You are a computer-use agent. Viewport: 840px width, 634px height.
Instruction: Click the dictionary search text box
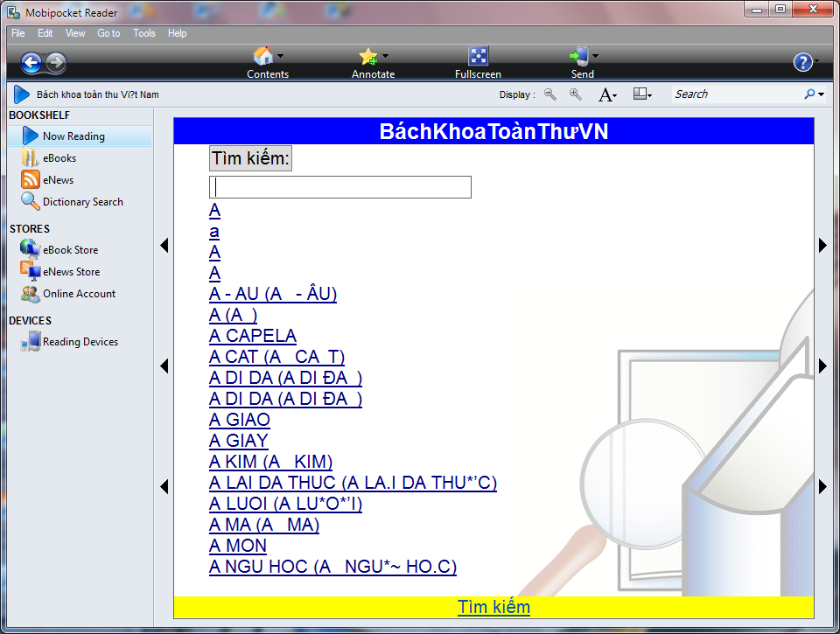[x=340, y=187]
